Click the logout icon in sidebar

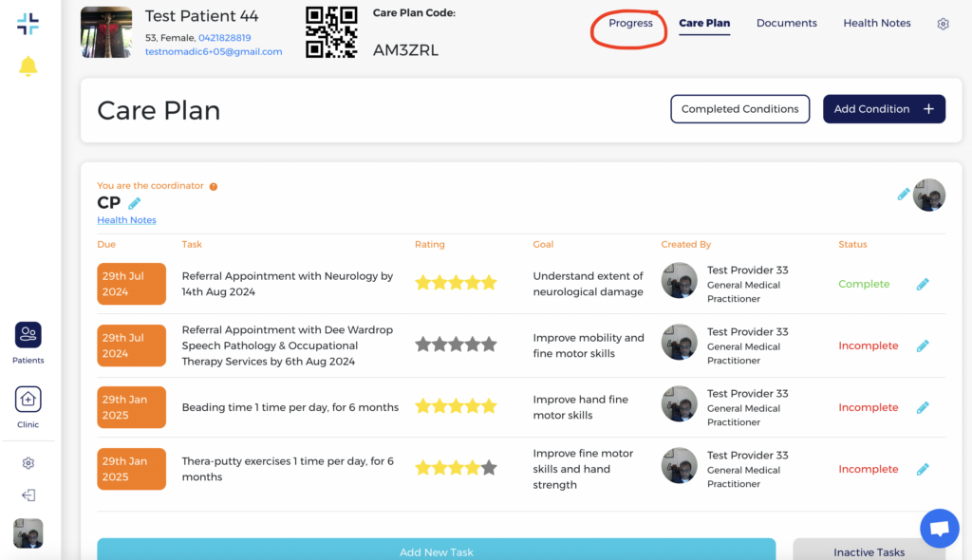coord(28,495)
